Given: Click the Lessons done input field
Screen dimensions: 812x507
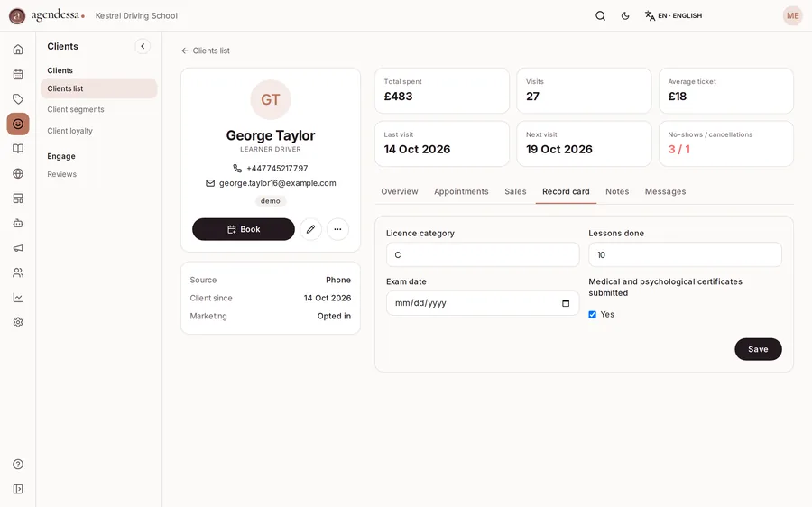Looking at the screenshot, I should [685, 254].
